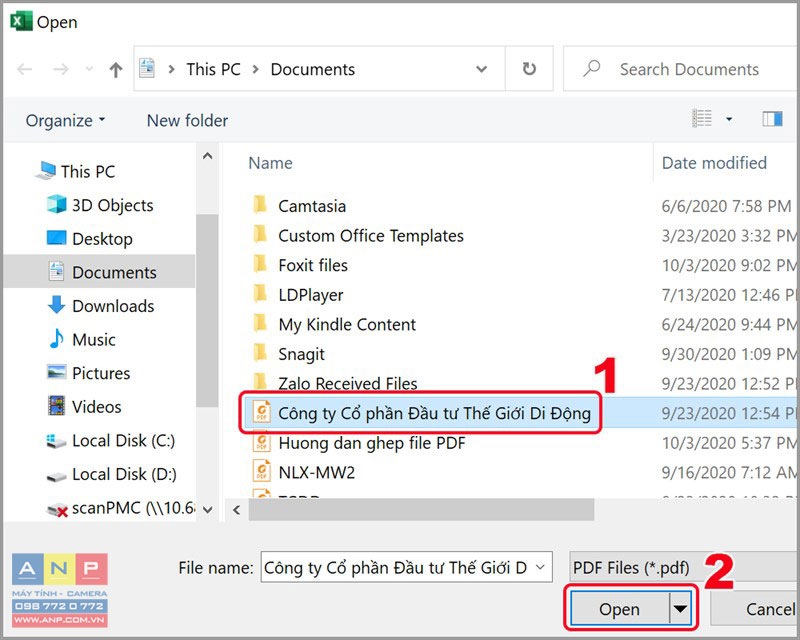Open Desktop in sidebar
Viewport: 800px width, 640px height.
90,238
